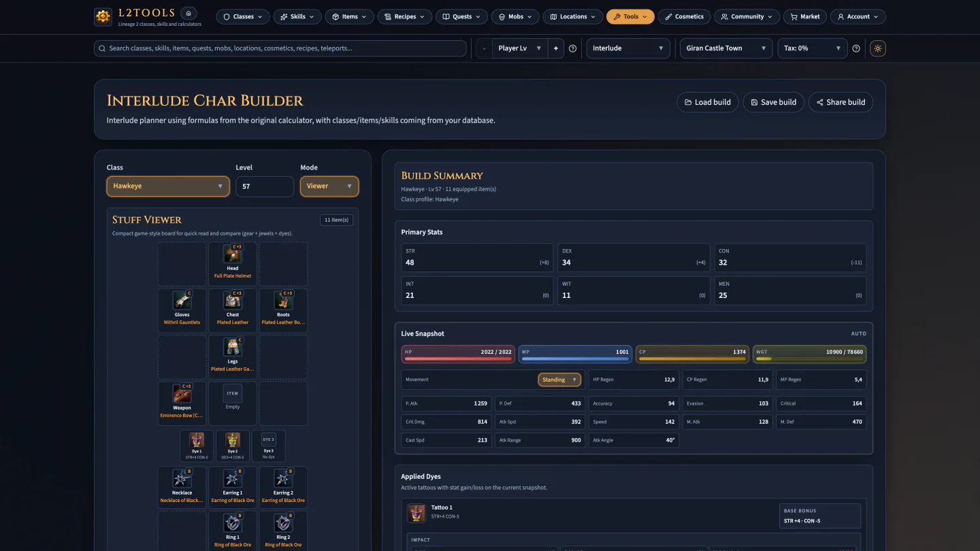Click the Share build button
This screenshot has height=551, width=980.
pyautogui.click(x=841, y=102)
